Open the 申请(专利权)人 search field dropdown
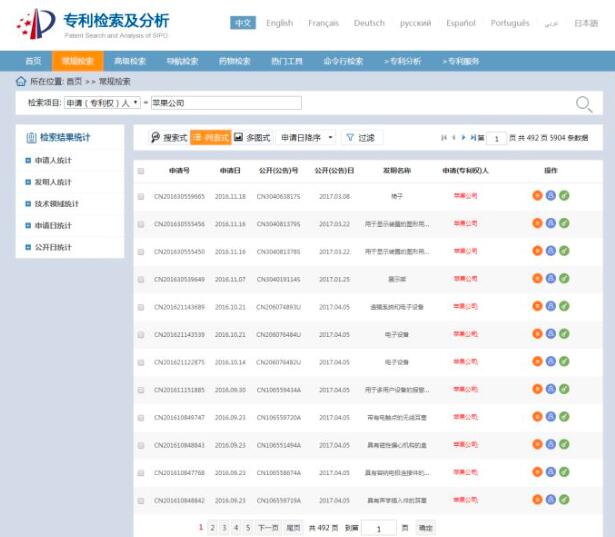 click(102, 103)
